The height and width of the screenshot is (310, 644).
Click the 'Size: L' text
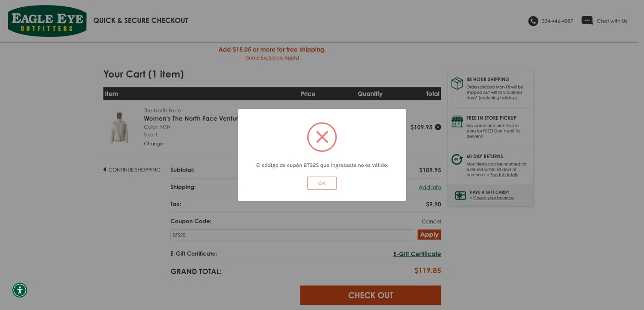151,135
